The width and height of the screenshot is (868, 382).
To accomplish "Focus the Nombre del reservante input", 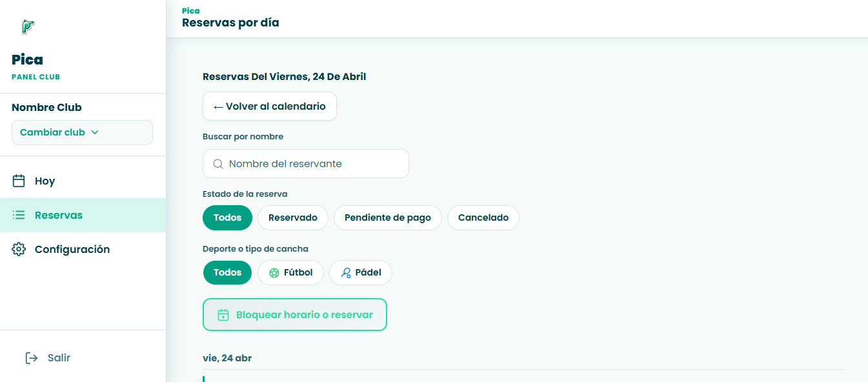I will (306, 164).
